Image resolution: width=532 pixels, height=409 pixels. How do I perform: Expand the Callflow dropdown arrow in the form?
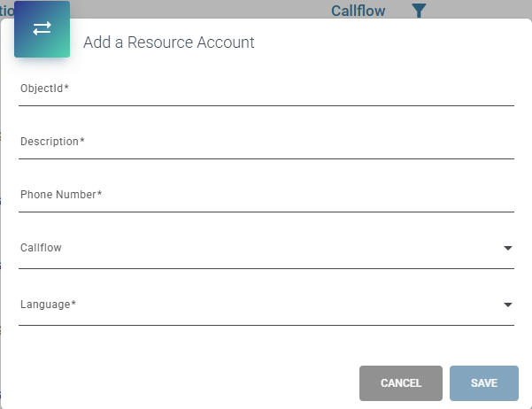coord(508,248)
